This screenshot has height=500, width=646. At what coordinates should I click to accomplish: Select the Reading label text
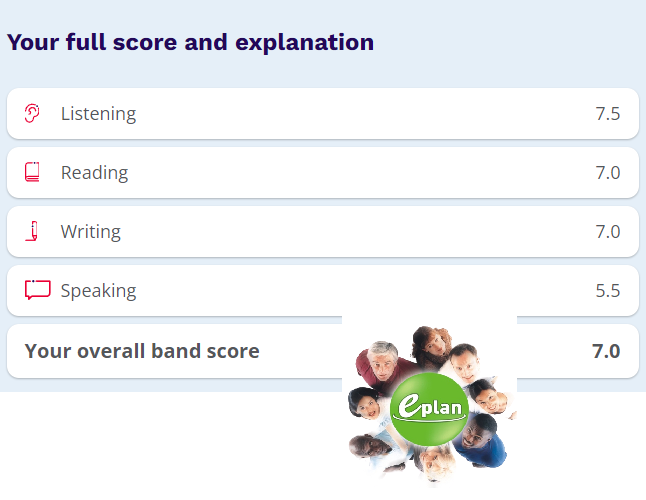[95, 173]
